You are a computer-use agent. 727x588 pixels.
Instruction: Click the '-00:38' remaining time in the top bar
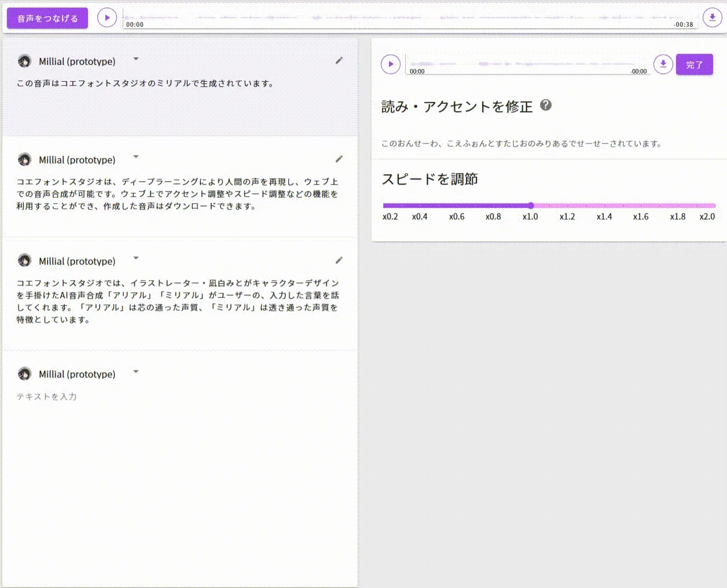pyautogui.click(x=683, y=25)
